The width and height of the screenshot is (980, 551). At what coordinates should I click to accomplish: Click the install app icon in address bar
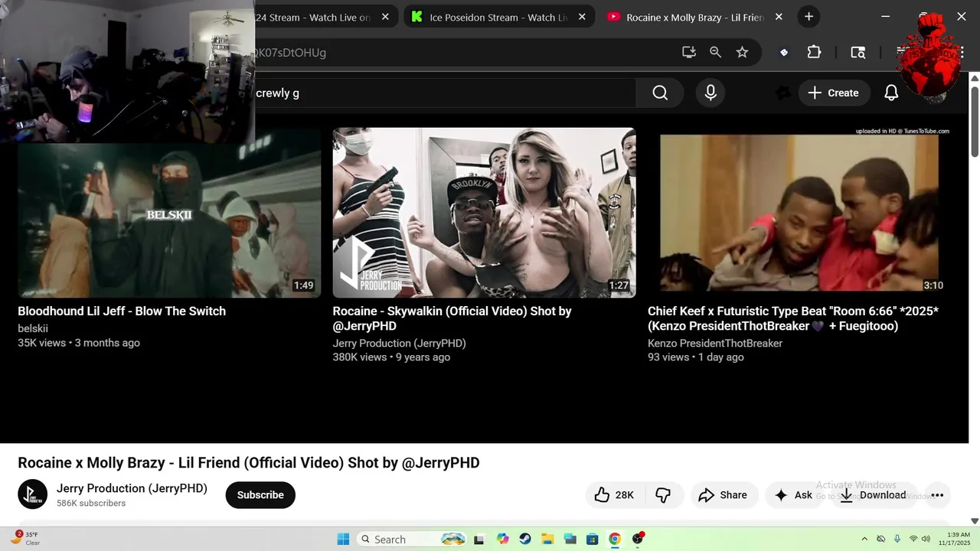[x=688, y=52]
